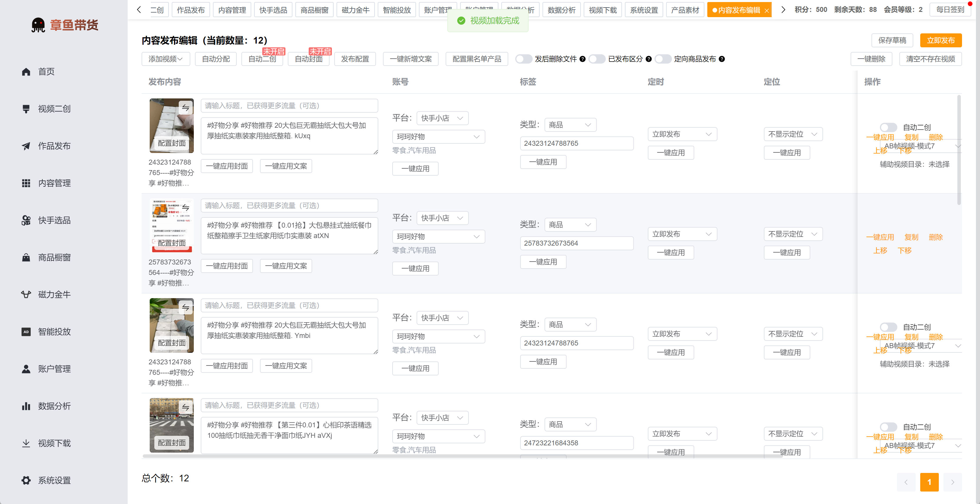Image resolution: width=980 pixels, height=504 pixels.
Task: Go to the next page arrow
Action: pos(953,482)
